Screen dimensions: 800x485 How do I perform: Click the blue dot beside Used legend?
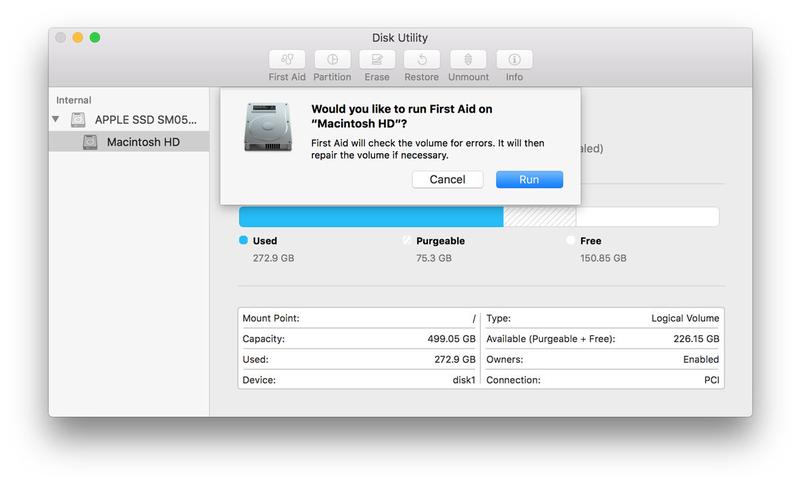pos(243,241)
